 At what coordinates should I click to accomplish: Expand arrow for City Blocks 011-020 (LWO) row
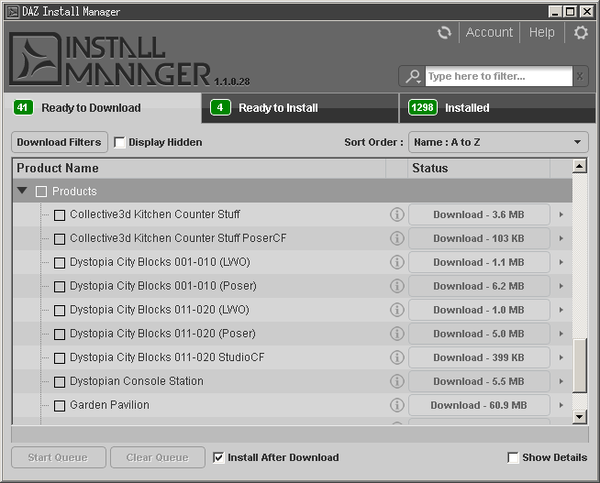(561, 310)
